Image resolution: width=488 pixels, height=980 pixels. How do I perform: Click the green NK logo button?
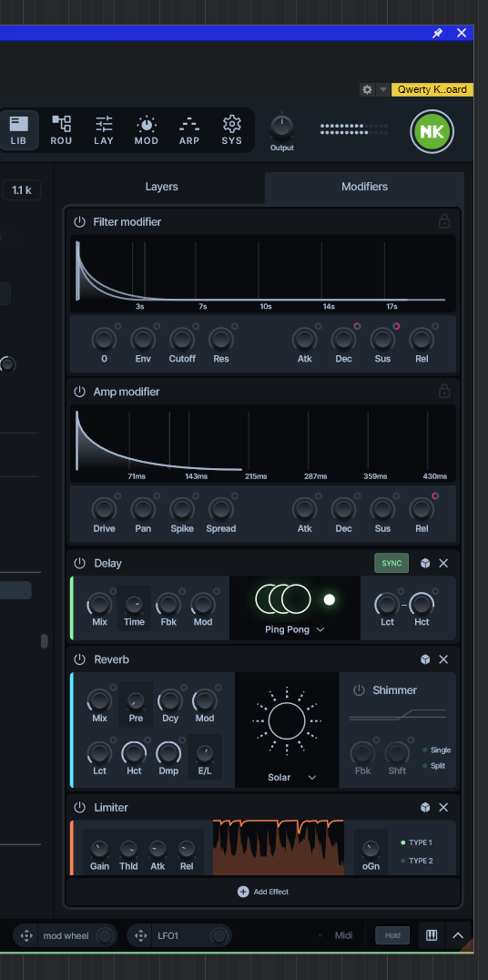coord(432,131)
